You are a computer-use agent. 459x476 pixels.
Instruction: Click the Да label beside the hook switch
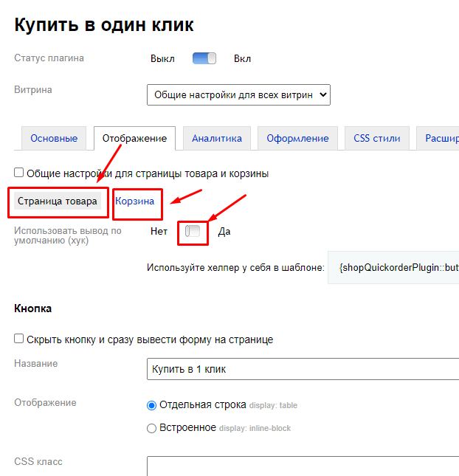pos(224,232)
